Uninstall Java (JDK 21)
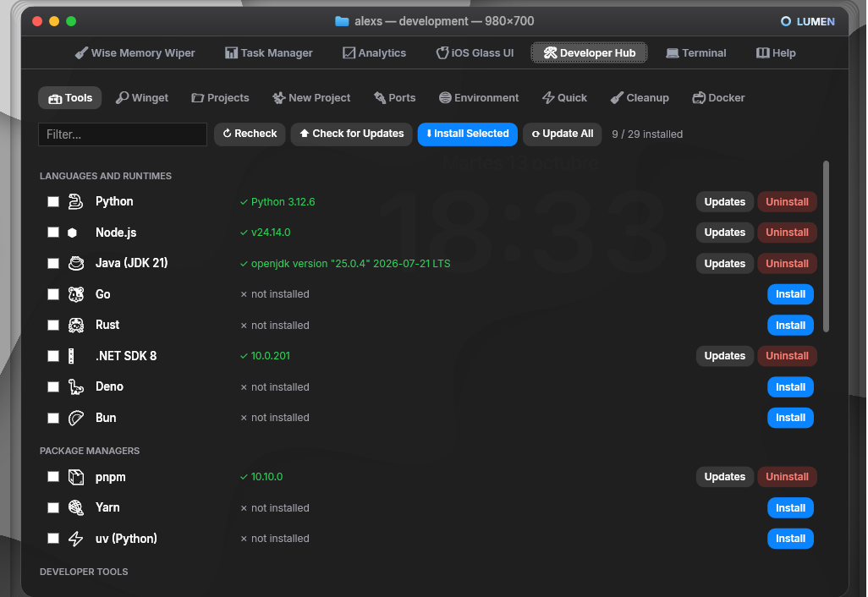 click(787, 263)
